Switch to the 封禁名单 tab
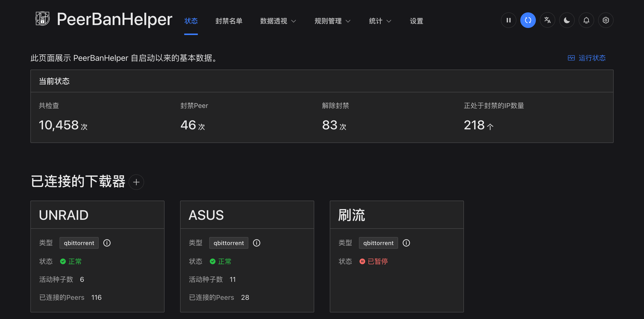The height and width of the screenshot is (319, 644). point(229,21)
